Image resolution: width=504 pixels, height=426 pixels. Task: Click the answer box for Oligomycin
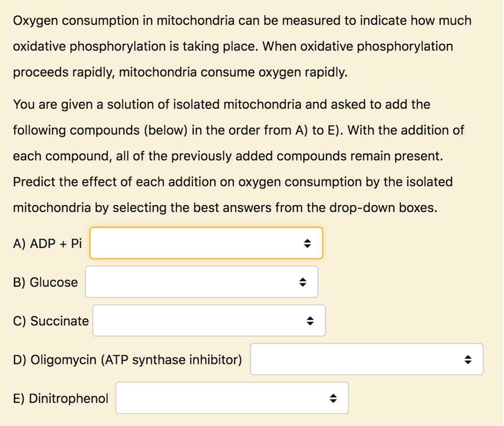coord(366,359)
